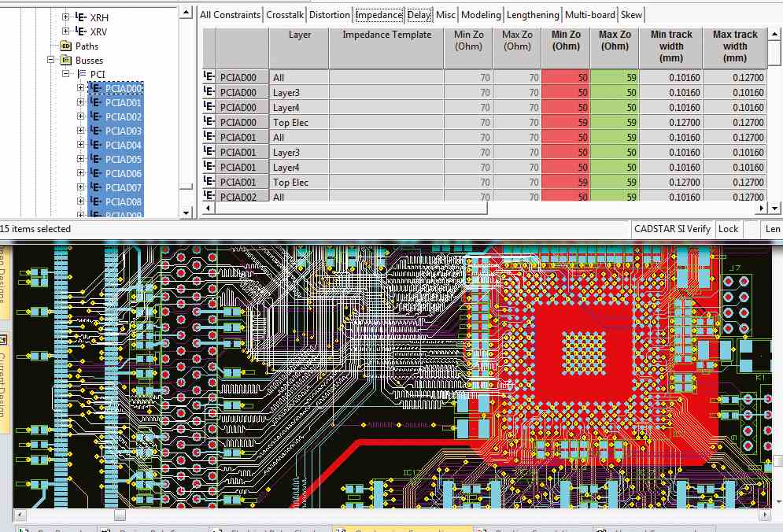Viewport: 783px width, 532px height.
Task: Click the Impedance Template cell of PCIAD00 All
Action: (386, 77)
